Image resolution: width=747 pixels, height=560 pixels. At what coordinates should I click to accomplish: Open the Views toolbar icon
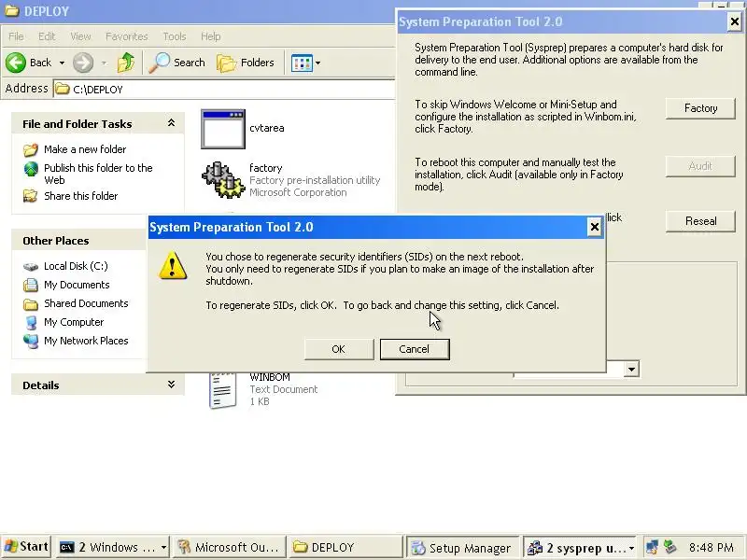pyautogui.click(x=302, y=63)
